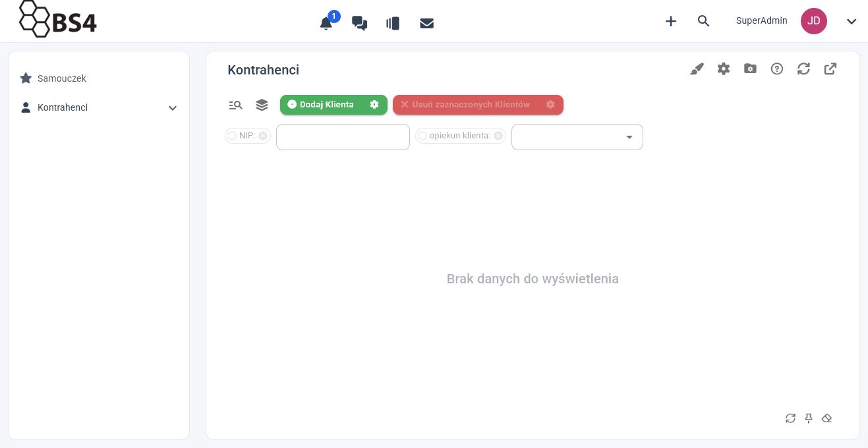Click the SuperAdmin label
Image resolution: width=868 pixels, height=448 pixels.
tap(761, 20)
